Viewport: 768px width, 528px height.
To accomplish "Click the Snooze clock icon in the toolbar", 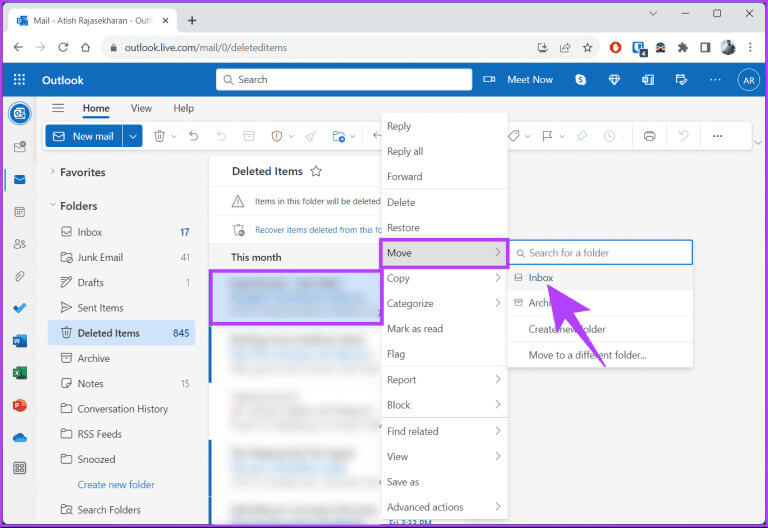I will 609,136.
